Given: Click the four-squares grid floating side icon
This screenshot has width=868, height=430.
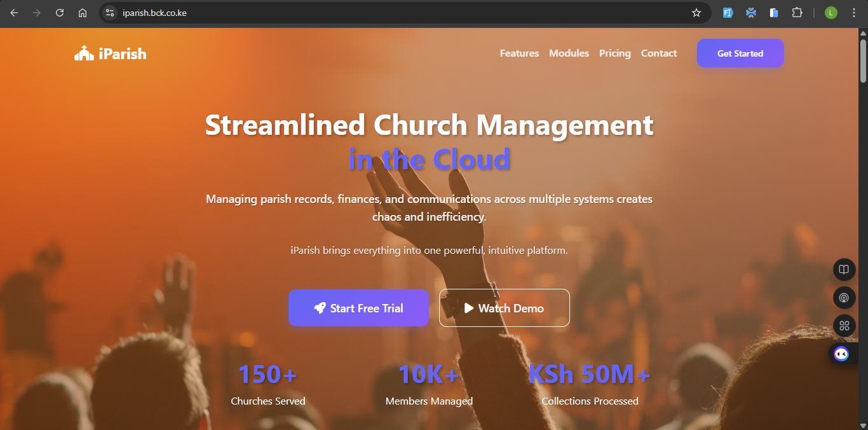Looking at the screenshot, I should click(x=844, y=326).
